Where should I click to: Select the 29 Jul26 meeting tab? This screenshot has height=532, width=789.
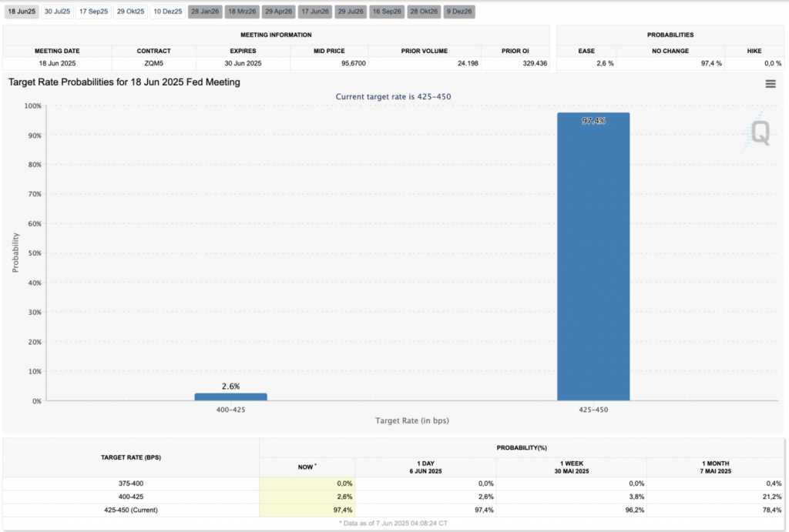tap(351, 12)
